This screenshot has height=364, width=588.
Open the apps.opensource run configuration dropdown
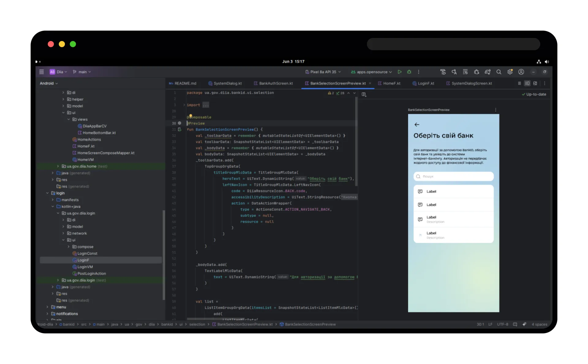click(x=371, y=72)
